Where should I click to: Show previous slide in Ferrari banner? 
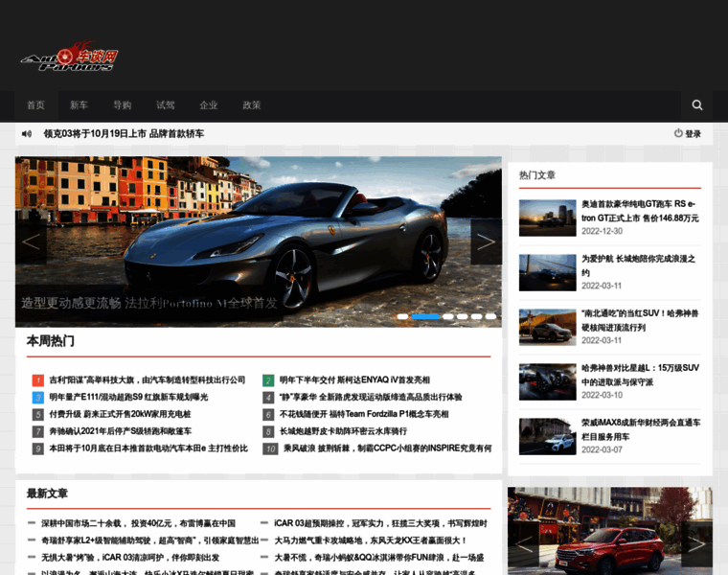[x=31, y=242]
